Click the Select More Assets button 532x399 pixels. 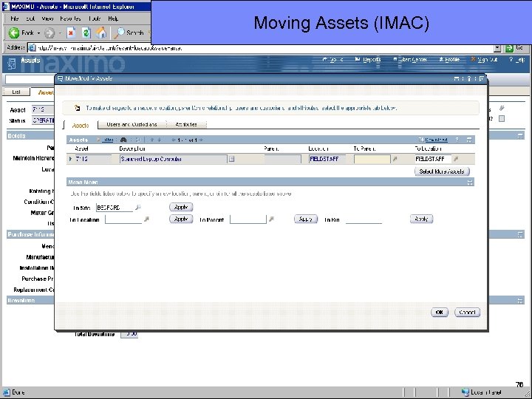coord(442,171)
